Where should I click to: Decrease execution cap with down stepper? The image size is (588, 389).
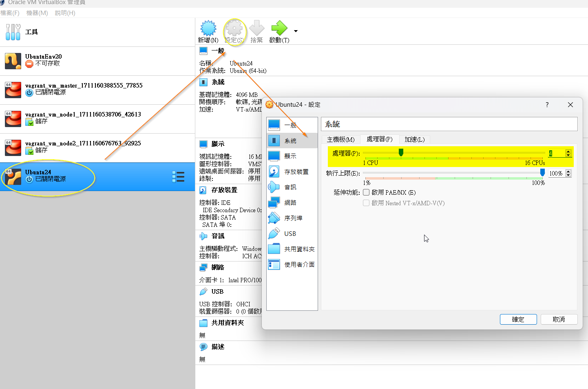(x=568, y=175)
